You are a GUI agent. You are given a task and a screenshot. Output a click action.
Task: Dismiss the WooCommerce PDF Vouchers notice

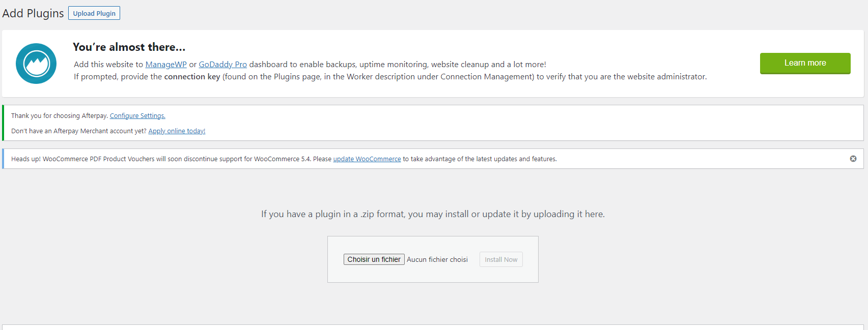[853, 159]
